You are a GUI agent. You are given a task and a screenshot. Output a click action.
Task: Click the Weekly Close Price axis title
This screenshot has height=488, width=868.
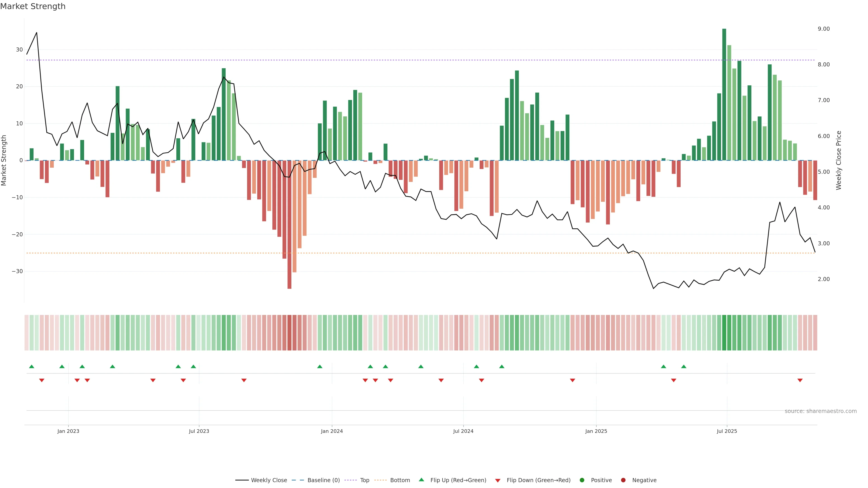point(839,160)
